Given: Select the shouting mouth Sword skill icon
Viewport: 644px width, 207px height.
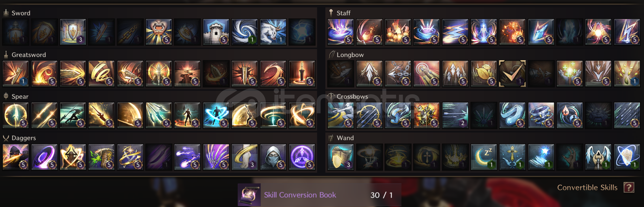Looking at the screenshot, I should (159, 32).
